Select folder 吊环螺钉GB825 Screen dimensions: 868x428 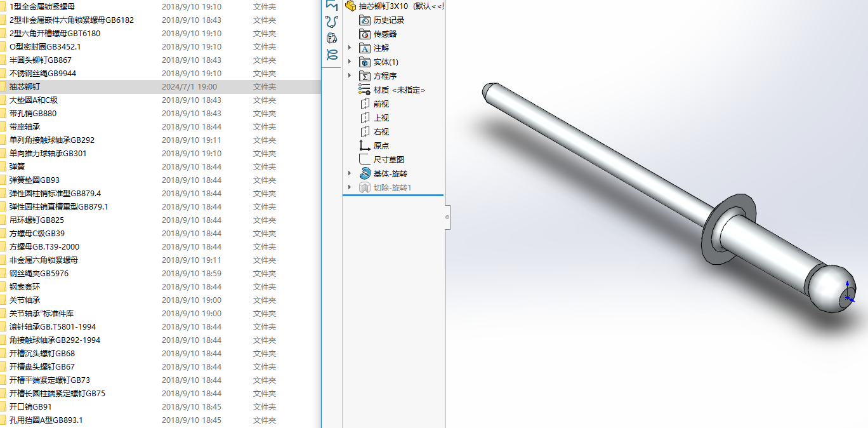pos(37,220)
